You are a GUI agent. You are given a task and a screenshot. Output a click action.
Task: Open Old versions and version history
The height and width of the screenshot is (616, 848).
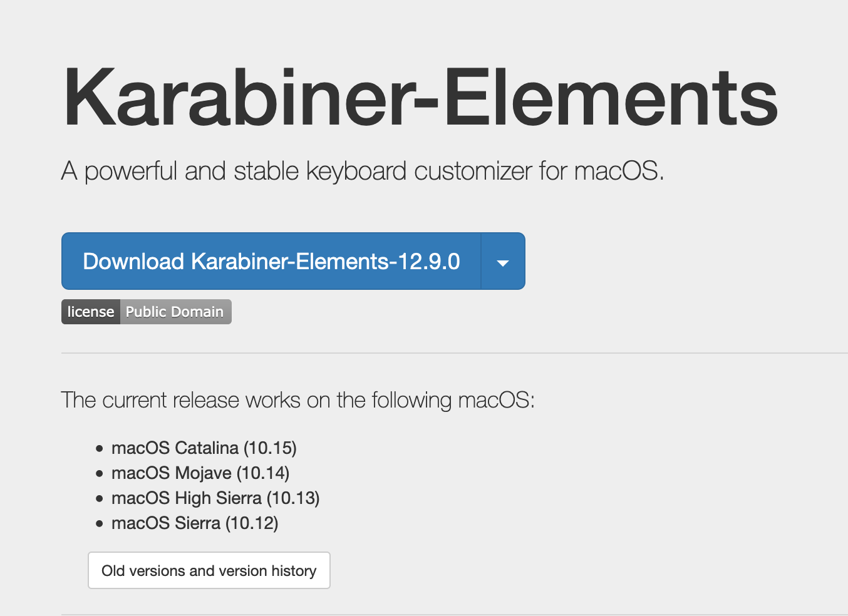coord(209,570)
